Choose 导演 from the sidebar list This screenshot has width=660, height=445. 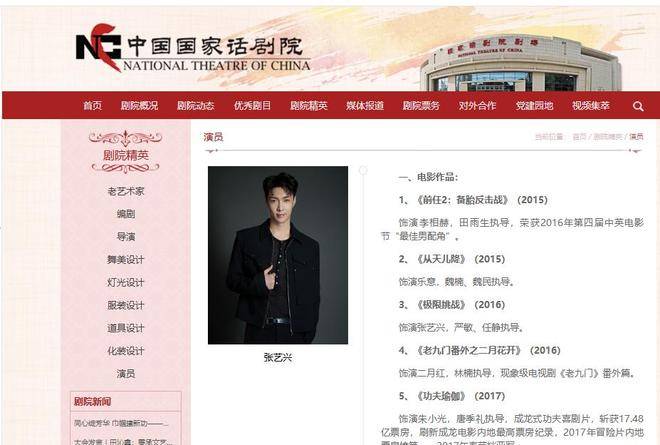(126, 237)
